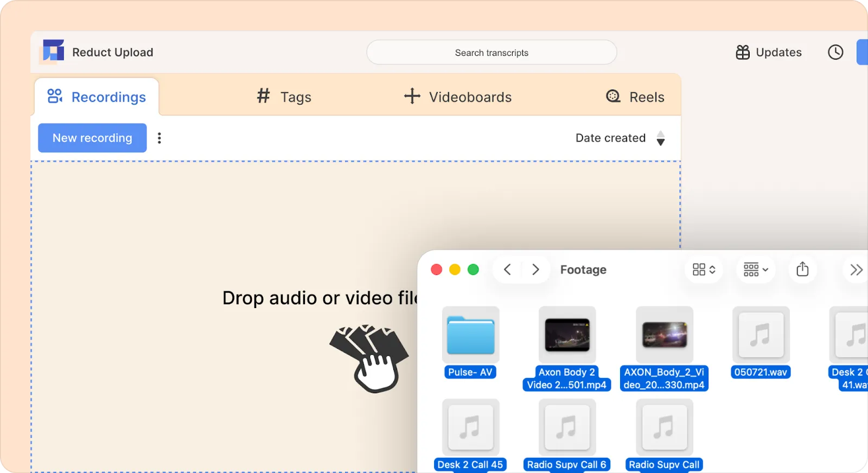
Task: Click the Footage window title
Action: 583,270
